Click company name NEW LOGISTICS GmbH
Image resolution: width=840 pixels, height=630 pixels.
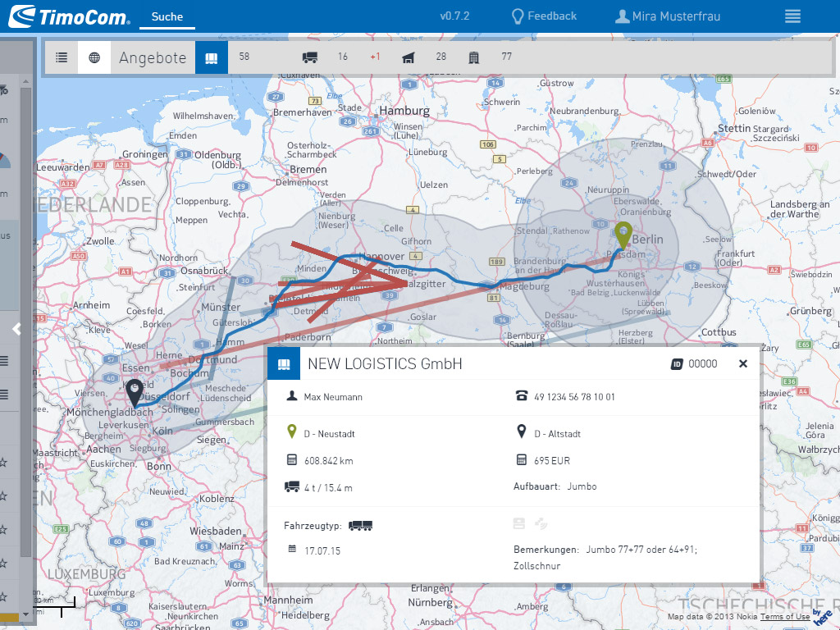385,363
